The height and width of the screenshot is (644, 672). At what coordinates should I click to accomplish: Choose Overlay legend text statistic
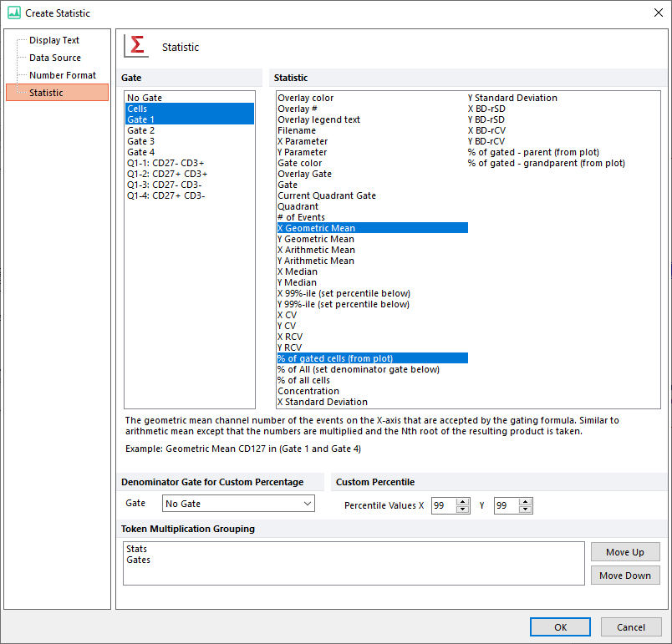[x=373, y=119]
